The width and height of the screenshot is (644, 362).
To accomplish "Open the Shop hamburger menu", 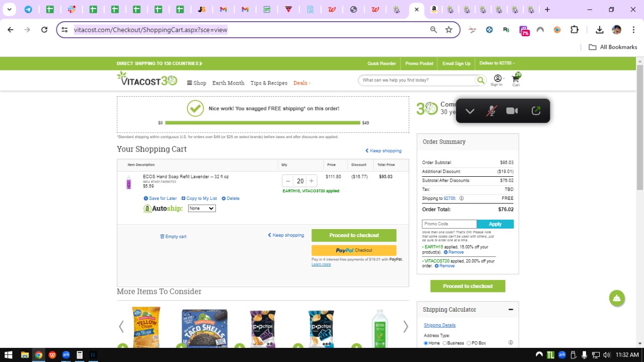I will point(196,83).
